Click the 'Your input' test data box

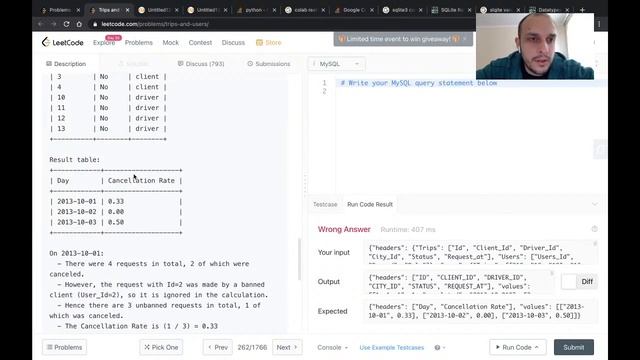pos(480,252)
